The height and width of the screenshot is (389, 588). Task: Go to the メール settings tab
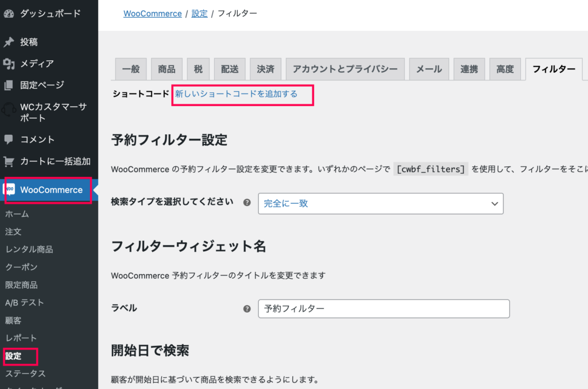click(430, 69)
